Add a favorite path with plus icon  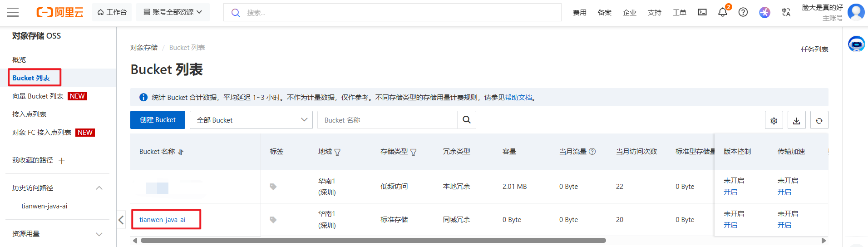tap(62, 161)
